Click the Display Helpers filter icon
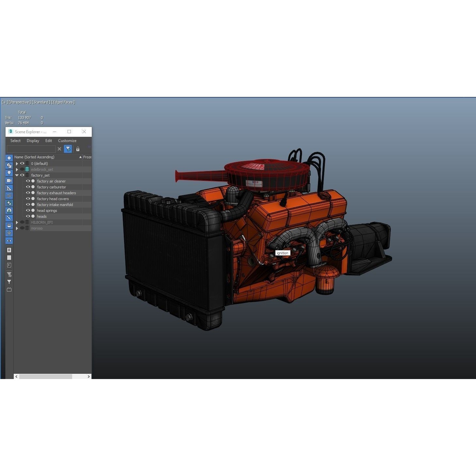 tap(9, 188)
